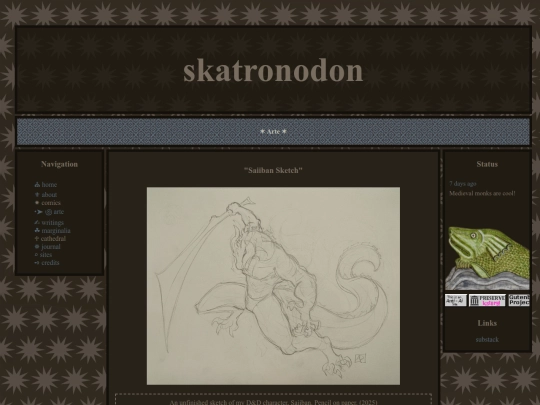540x405 pixels.
Task: Click the cross icon beside cathedral
Action: 37,238
